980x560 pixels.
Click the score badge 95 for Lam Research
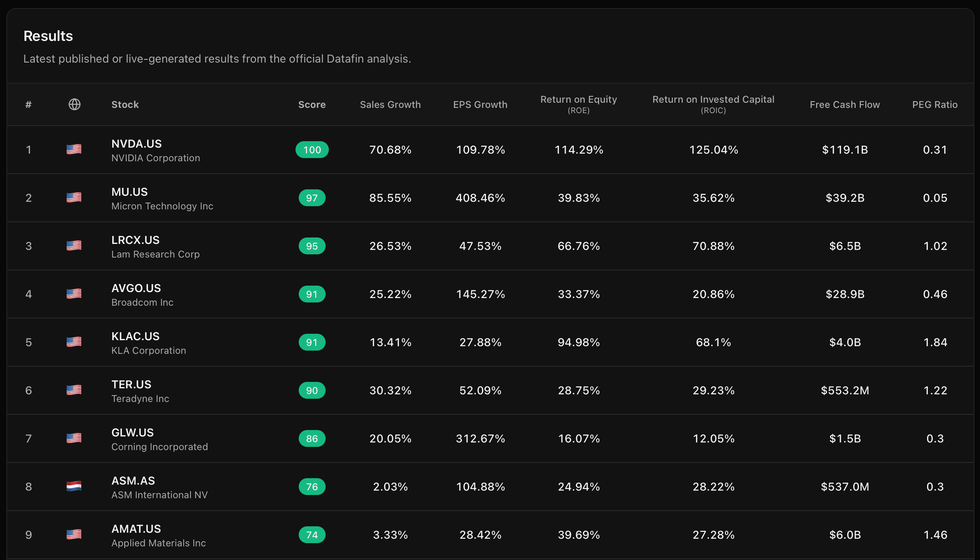[x=312, y=246]
